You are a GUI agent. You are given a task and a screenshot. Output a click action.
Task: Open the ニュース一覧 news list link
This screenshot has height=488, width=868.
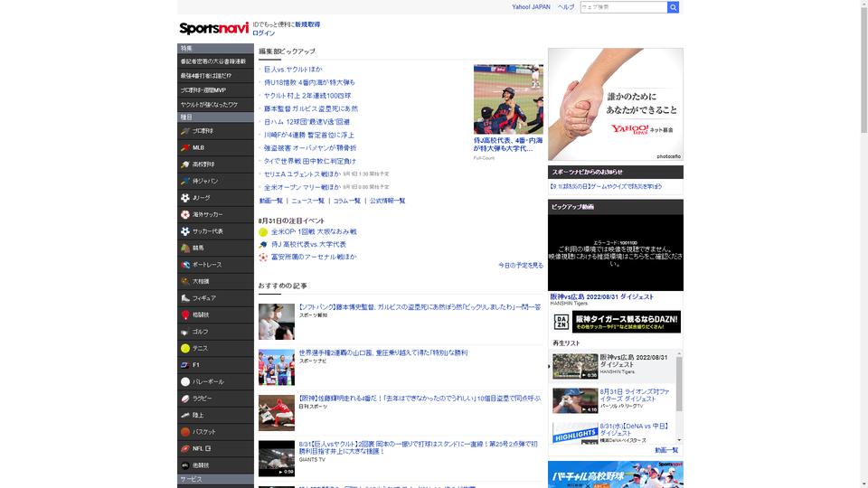(307, 201)
